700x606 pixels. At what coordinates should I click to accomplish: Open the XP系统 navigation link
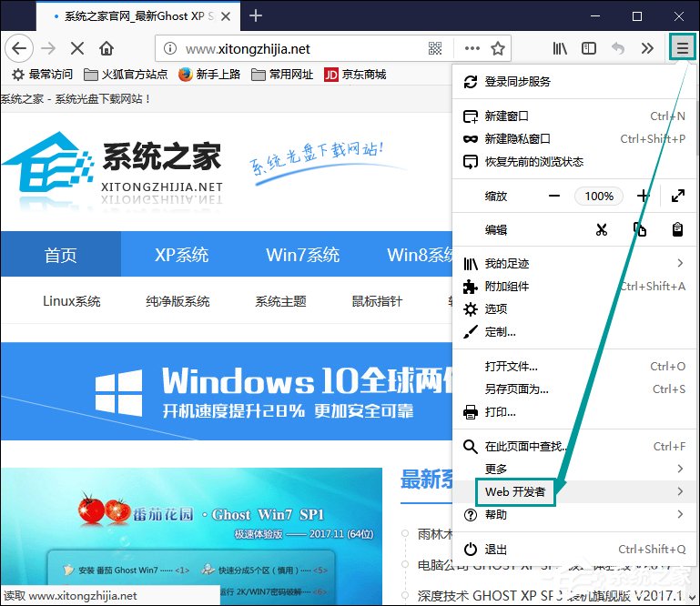[x=179, y=255]
